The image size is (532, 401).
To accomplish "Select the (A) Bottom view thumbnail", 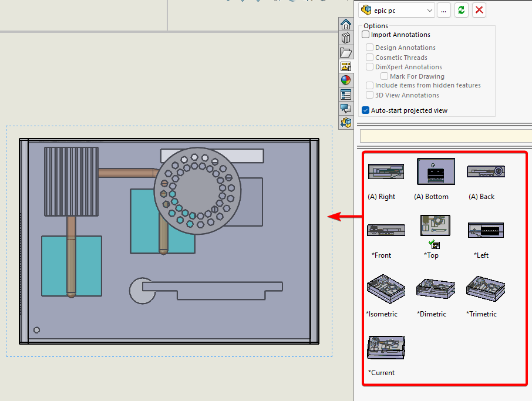I will [x=436, y=171].
